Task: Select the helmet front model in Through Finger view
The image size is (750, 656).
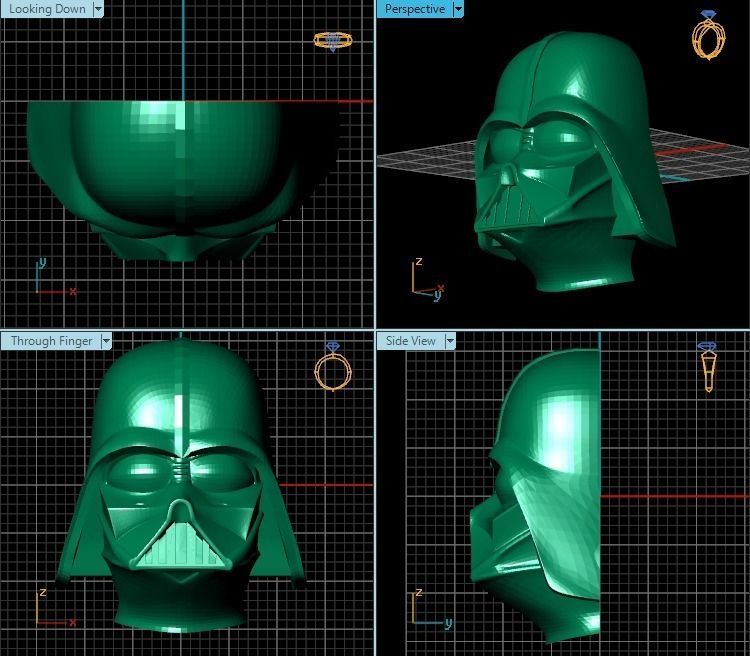Action: click(x=180, y=485)
